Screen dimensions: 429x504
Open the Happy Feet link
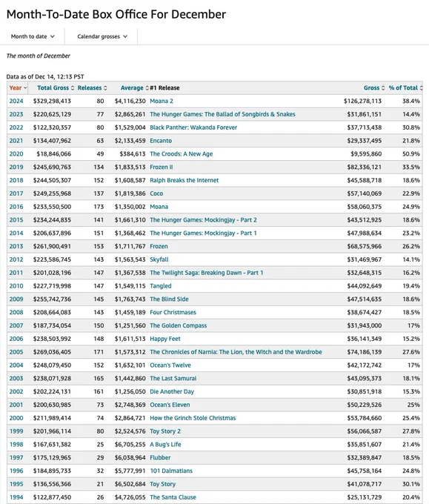pyautogui.click(x=165, y=339)
